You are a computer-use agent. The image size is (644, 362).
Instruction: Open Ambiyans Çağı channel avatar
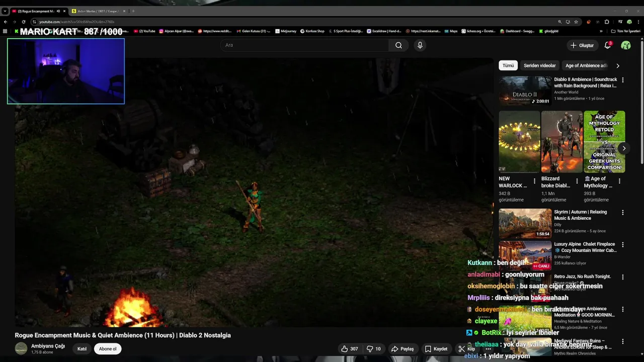click(21, 348)
